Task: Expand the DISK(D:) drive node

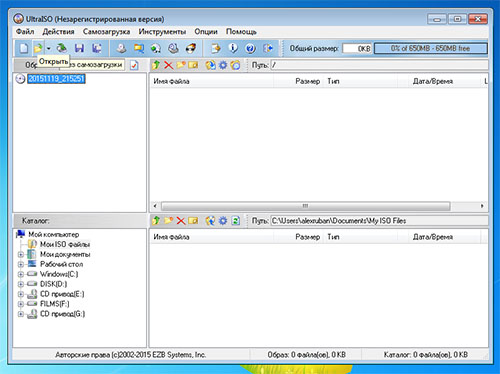Action: pos(21,284)
